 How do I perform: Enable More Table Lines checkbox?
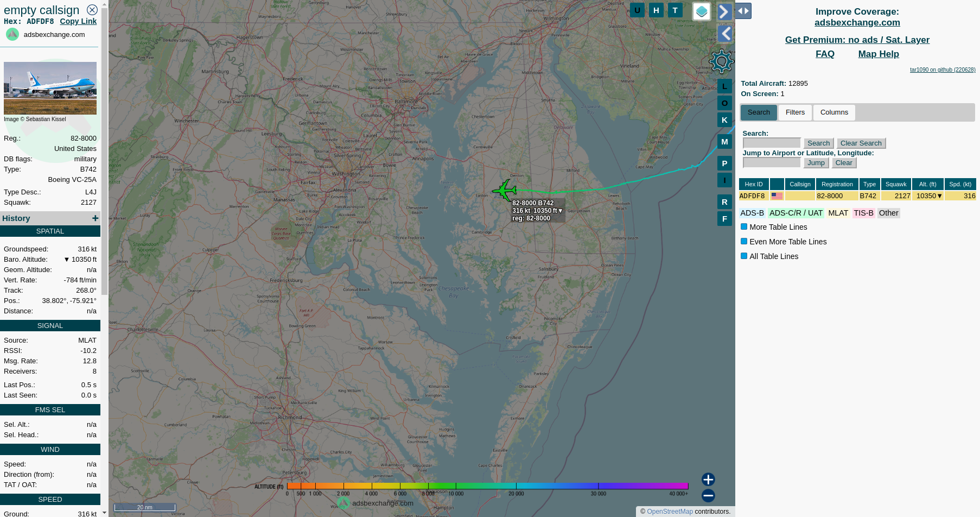(744, 227)
